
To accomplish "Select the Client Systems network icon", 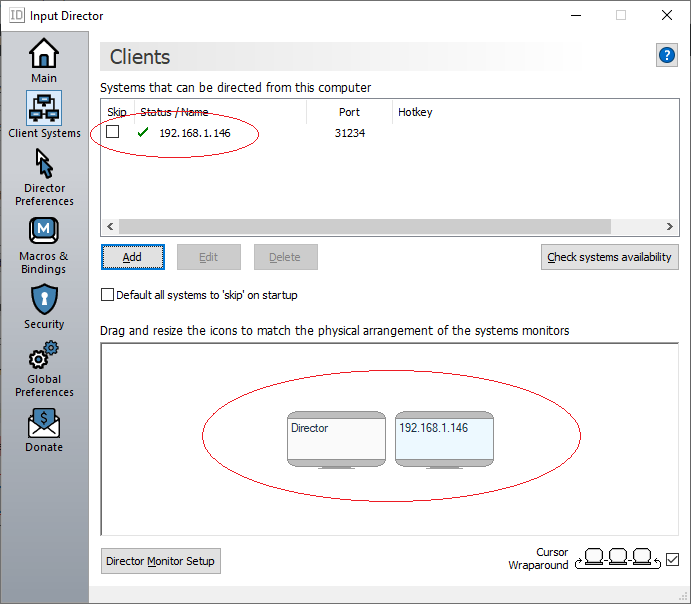I will point(44,108).
